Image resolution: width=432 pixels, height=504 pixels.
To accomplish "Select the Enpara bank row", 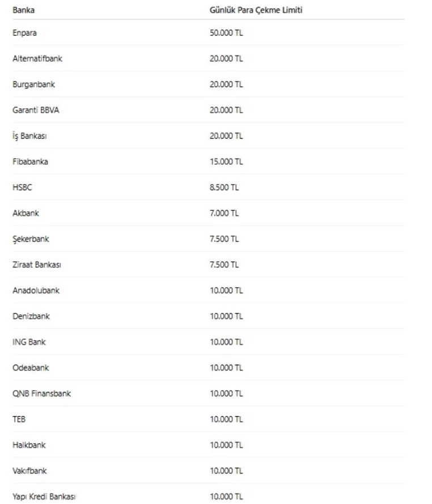I will [209, 33].
